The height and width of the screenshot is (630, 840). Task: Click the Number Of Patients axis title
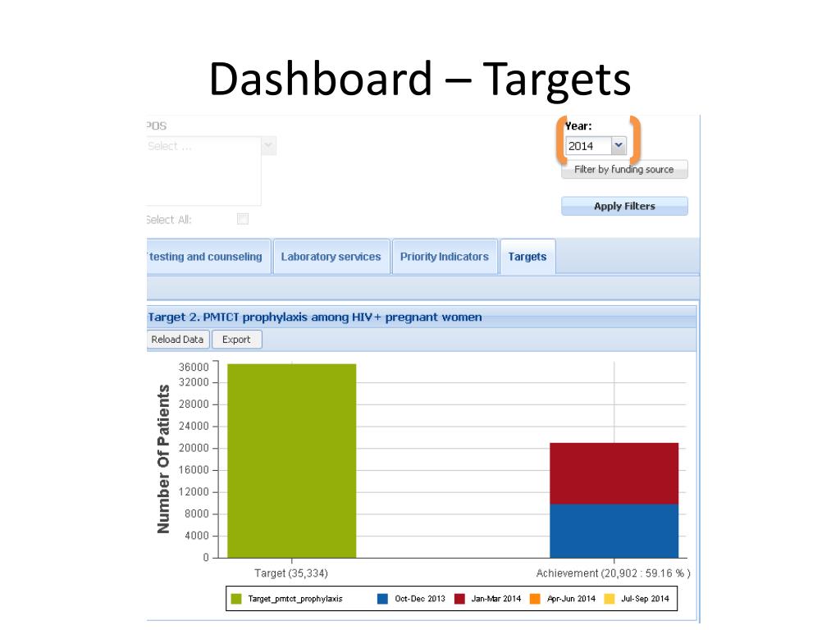[163, 459]
